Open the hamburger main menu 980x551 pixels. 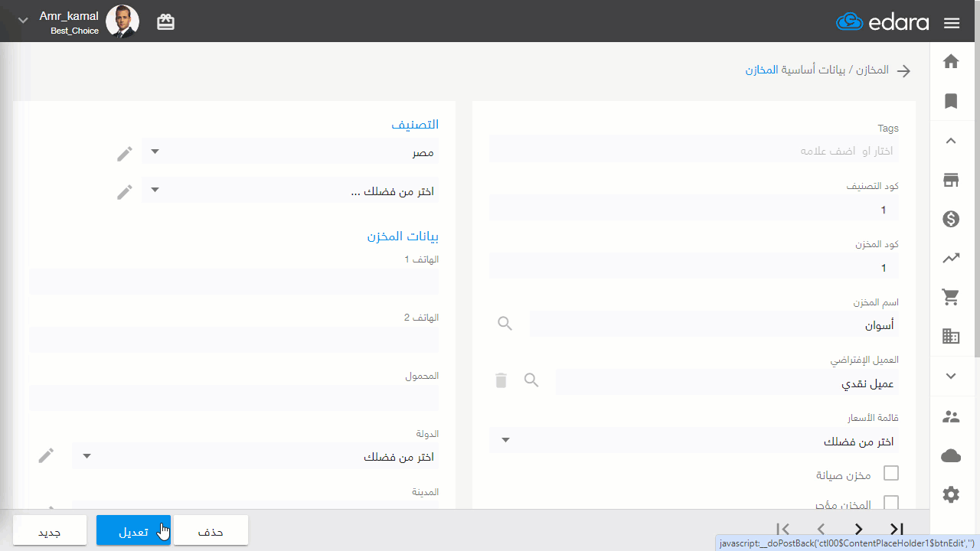[x=952, y=23]
